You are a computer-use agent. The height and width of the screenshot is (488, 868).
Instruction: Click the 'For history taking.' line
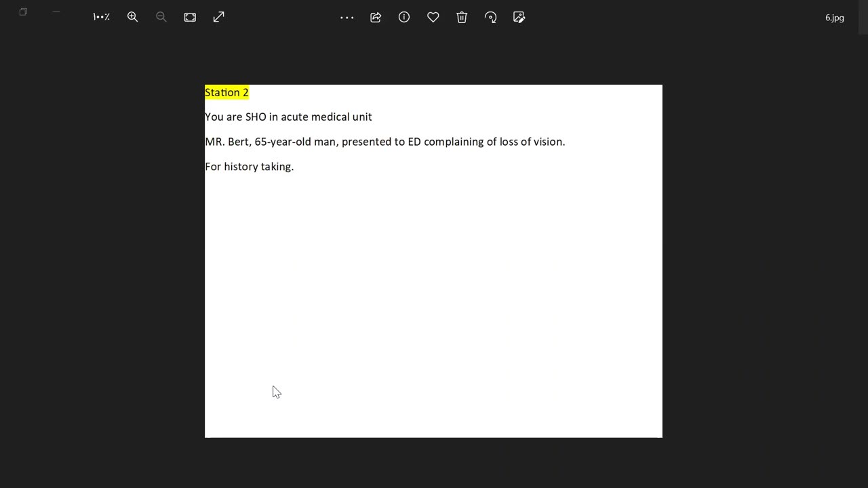coord(249,166)
